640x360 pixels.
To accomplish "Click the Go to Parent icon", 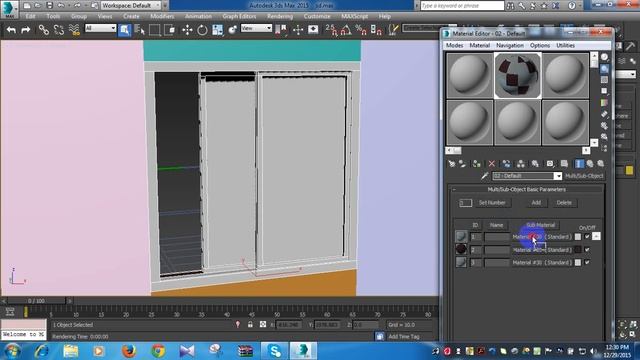I will pyautogui.click(x=590, y=164).
